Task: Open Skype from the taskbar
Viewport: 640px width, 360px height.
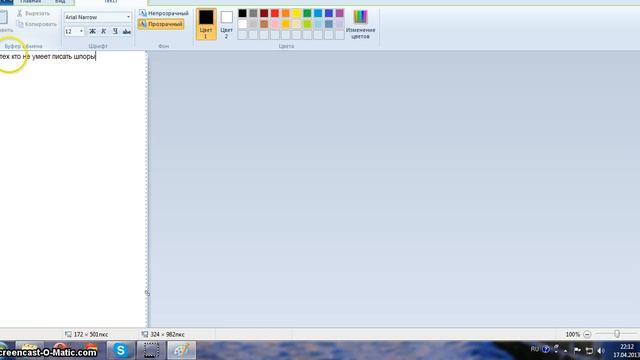Action: (x=121, y=351)
